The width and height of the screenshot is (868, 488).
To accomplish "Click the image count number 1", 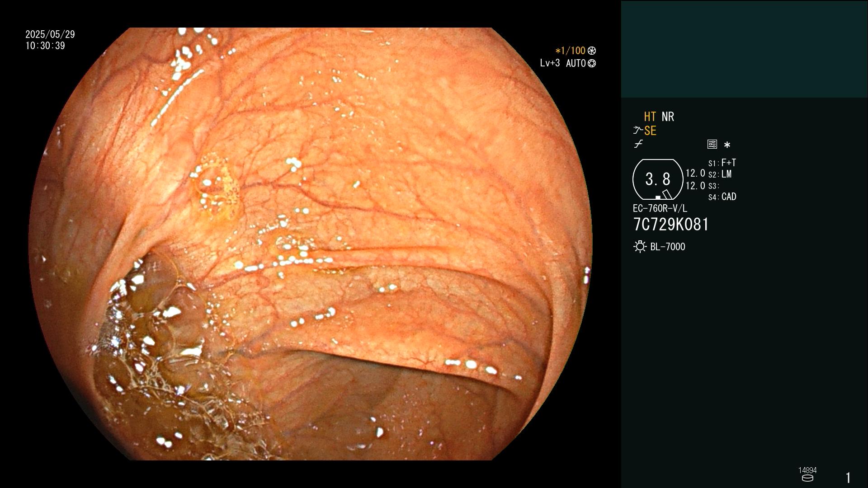I will coord(848,478).
